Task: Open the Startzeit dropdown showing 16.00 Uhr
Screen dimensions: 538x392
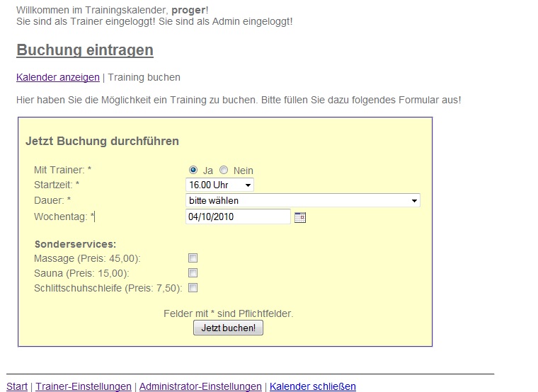Action: point(219,185)
